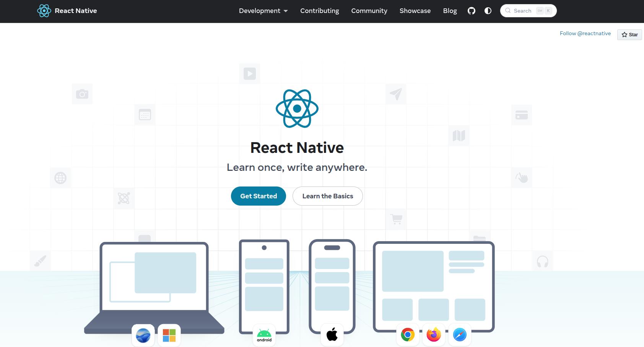This screenshot has height=347, width=644.
Task: Click the paintbrush tile icon
Action: click(x=40, y=261)
